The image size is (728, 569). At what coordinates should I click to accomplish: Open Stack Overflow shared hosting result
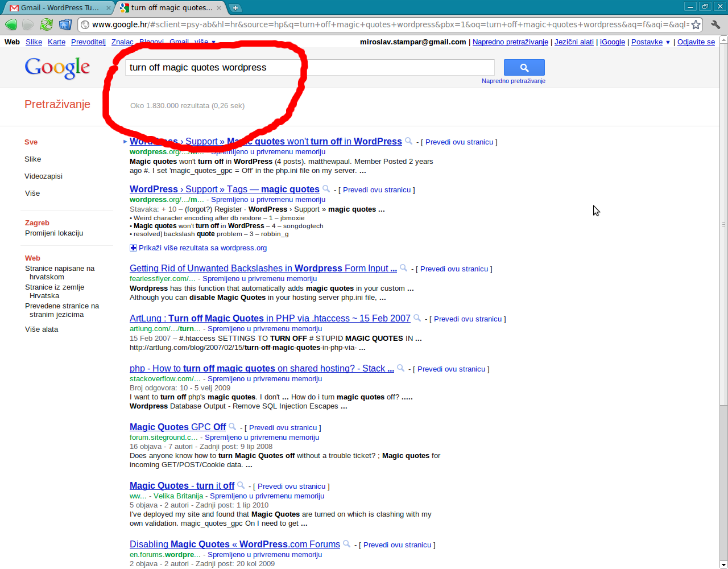point(262,369)
